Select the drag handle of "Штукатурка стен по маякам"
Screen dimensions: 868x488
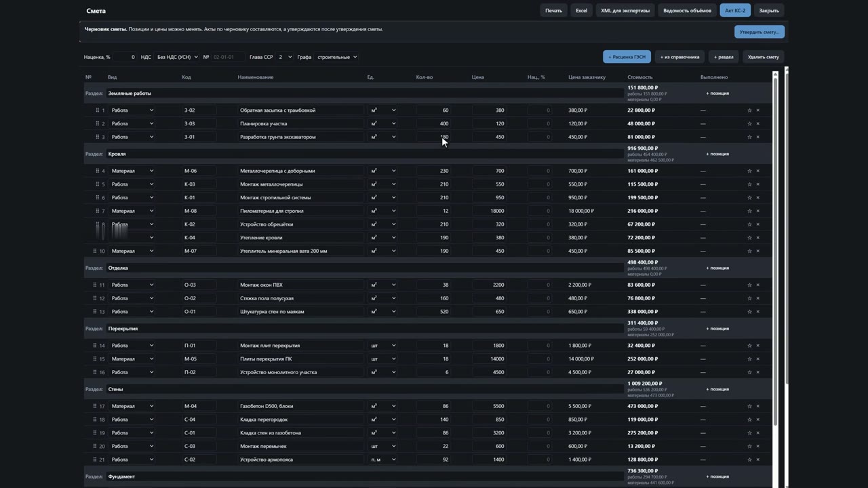(96, 312)
